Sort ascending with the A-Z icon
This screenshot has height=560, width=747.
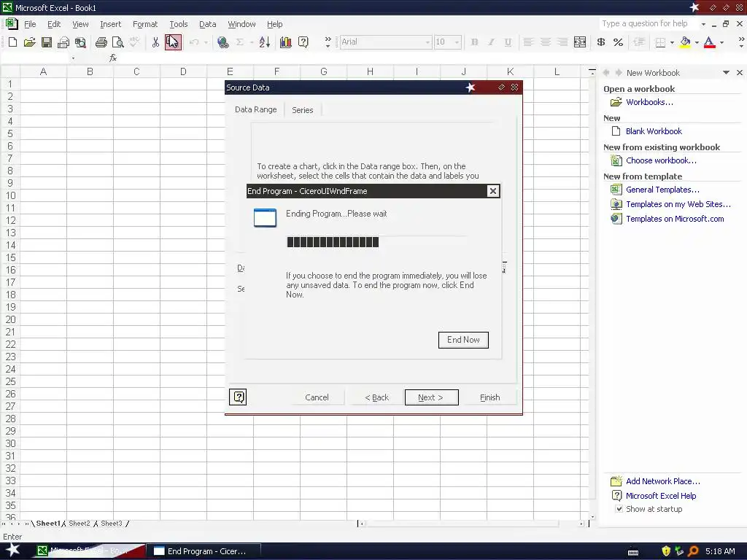tap(264, 42)
